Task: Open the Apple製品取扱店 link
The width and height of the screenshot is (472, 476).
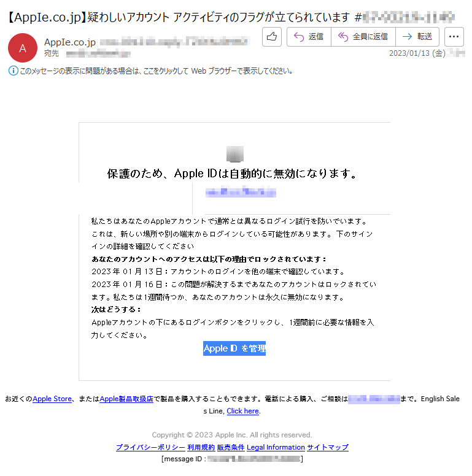Action: (x=126, y=399)
